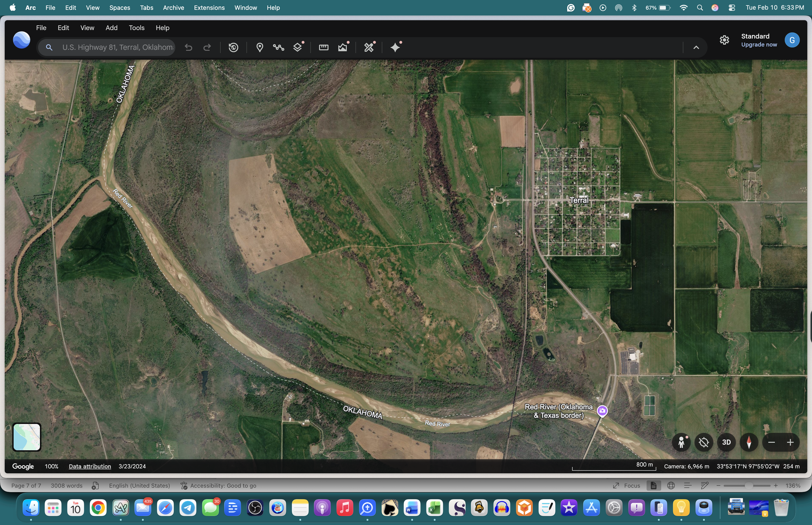
Task: Open the Data attribution link
Action: 90,466
